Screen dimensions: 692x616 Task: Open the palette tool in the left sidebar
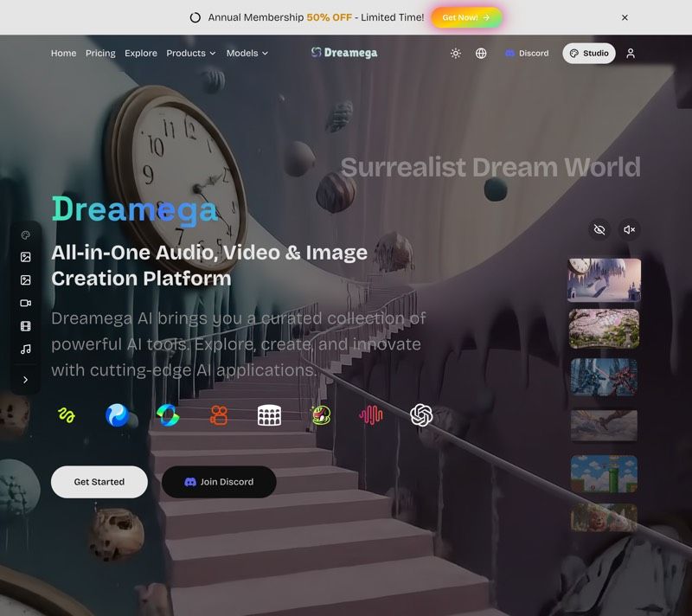(25, 234)
